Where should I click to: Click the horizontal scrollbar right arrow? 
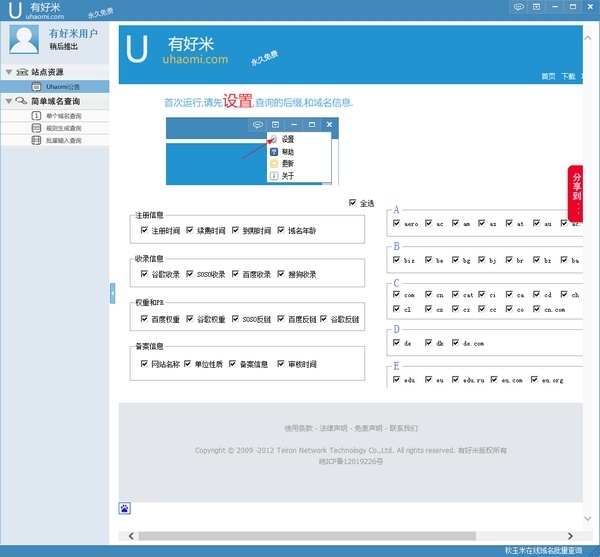pos(570,536)
